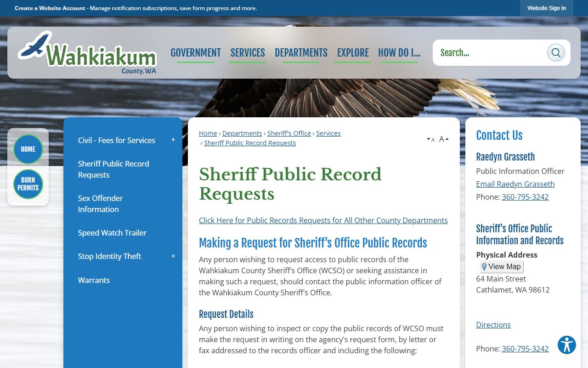The width and height of the screenshot is (588, 368).
Task: Open the Warrants page
Action: 94,280
